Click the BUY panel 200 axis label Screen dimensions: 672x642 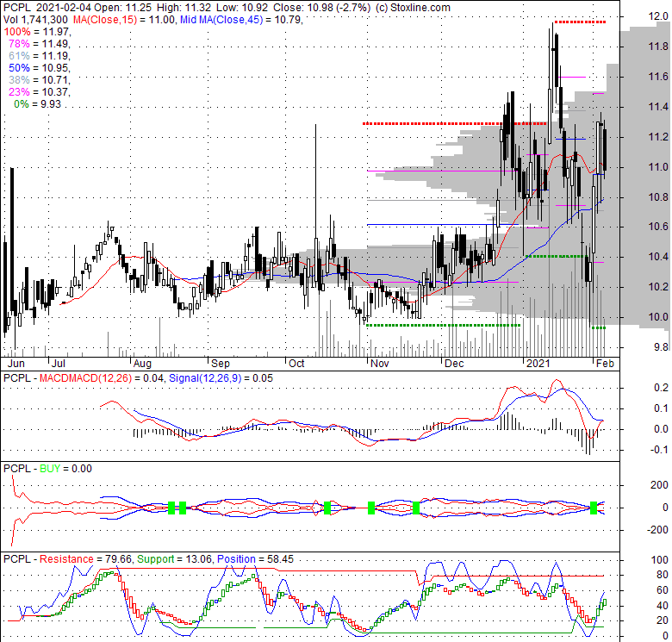(660, 485)
